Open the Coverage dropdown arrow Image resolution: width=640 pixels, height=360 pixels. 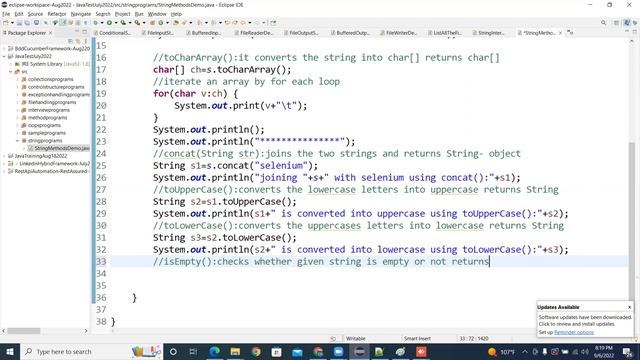pyautogui.click(x=130, y=23)
